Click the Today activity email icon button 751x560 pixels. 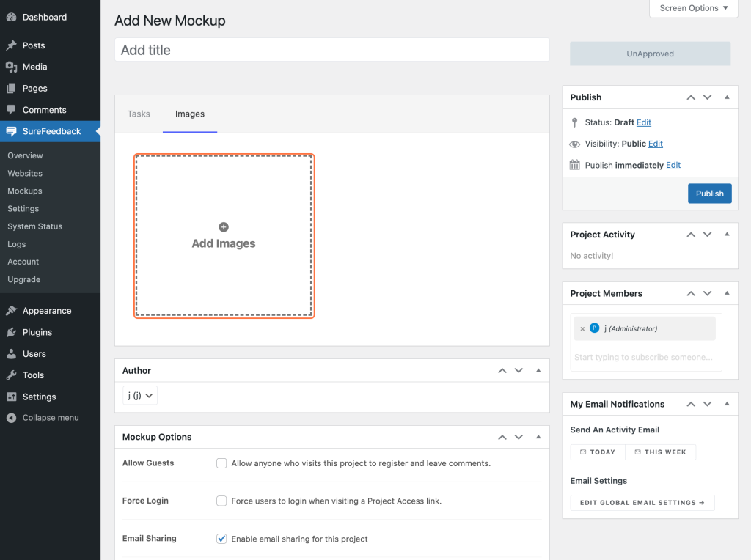597,452
